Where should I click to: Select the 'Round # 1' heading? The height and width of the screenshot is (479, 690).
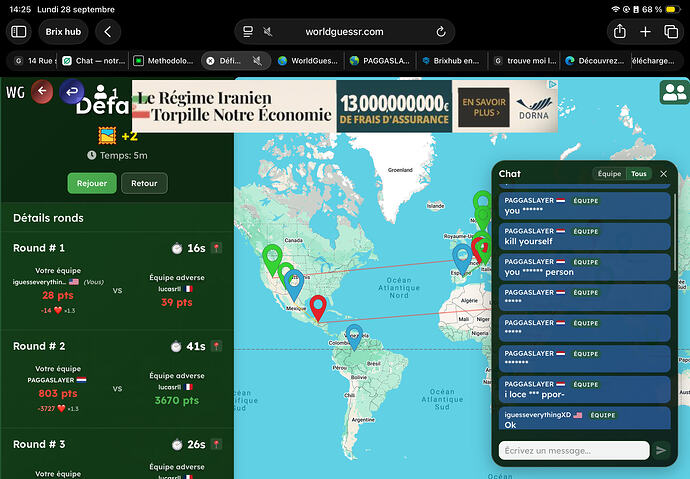(39, 248)
